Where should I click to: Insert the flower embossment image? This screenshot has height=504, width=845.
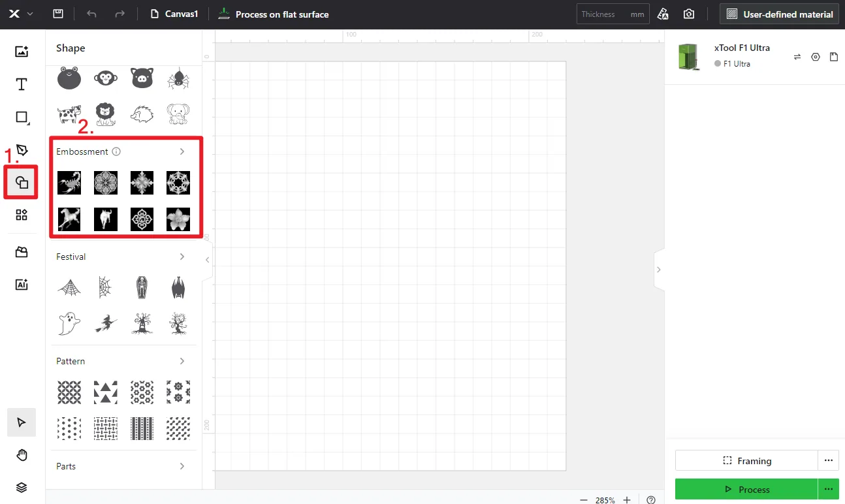click(x=178, y=219)
